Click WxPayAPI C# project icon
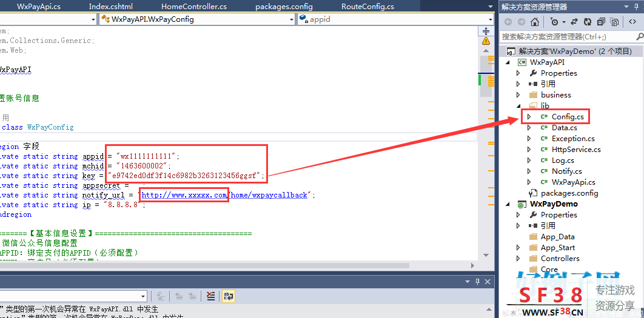The image size is (644, 318). [x=522, y=62]
